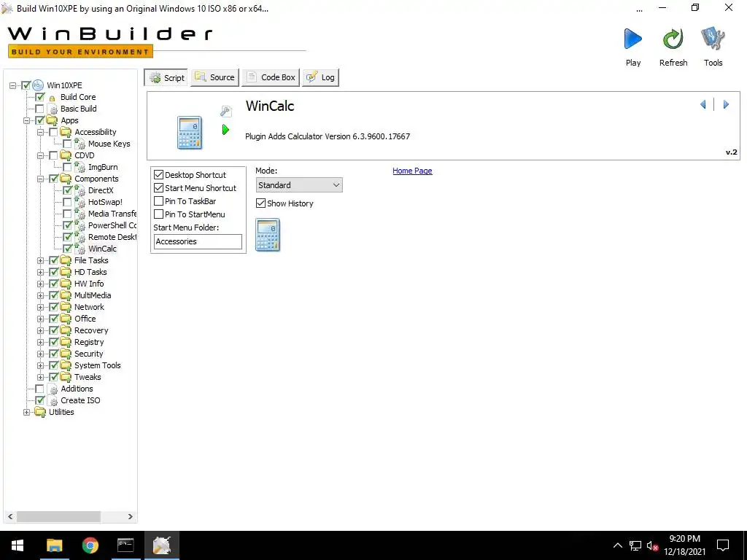
Task: Click the Create ISO script icon
Action: pos(53,401)
